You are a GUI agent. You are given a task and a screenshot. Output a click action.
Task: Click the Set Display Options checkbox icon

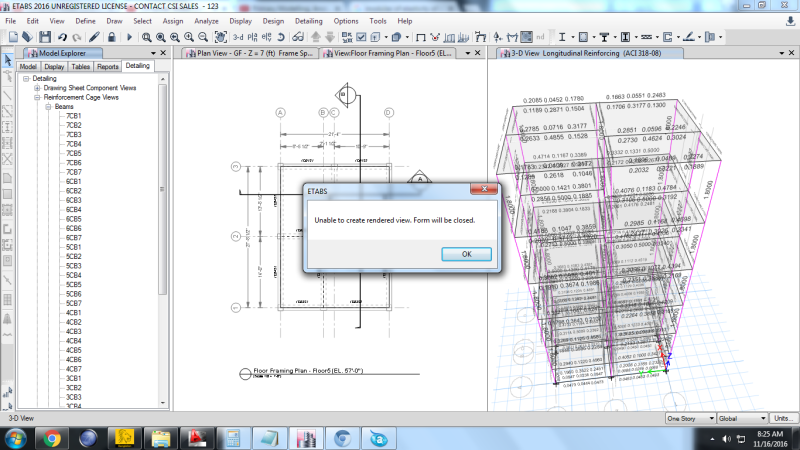(361, 37)
